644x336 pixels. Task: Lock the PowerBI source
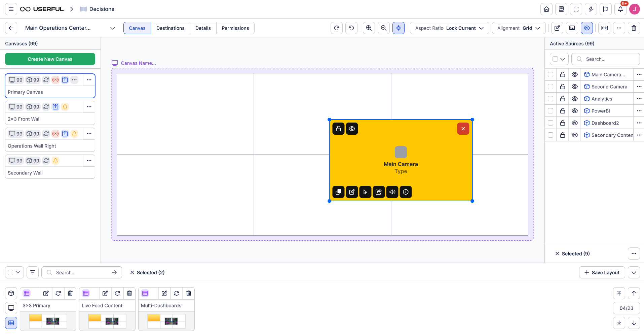click(563, 111)
